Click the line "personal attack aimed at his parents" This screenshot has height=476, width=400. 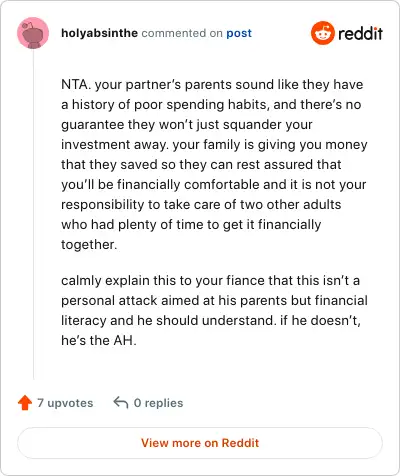tap(214, 300)
